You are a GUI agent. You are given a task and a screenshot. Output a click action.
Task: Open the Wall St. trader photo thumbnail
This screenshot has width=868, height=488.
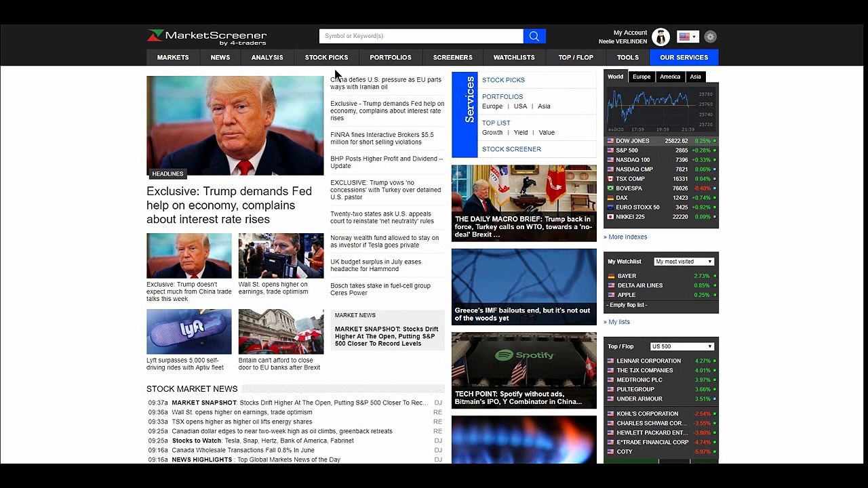tap(281, 256)
